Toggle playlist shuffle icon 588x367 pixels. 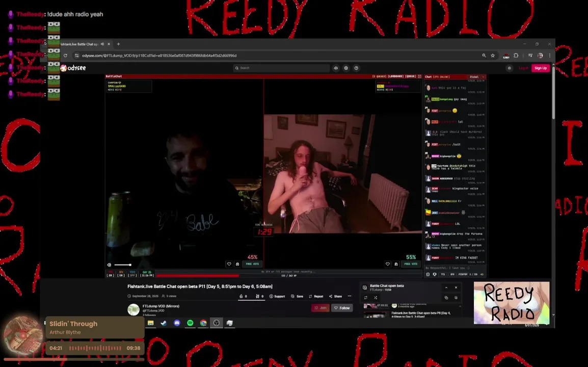point(376,298)
